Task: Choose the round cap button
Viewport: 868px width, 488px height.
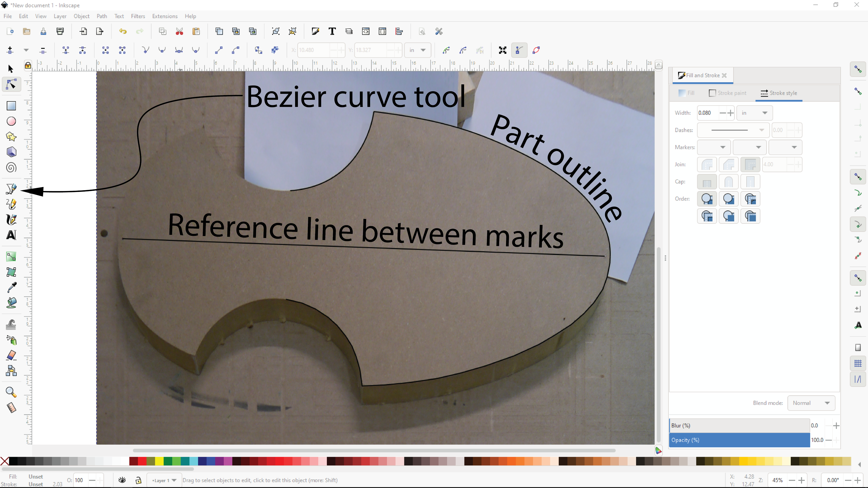Action: tap(728, 182)
